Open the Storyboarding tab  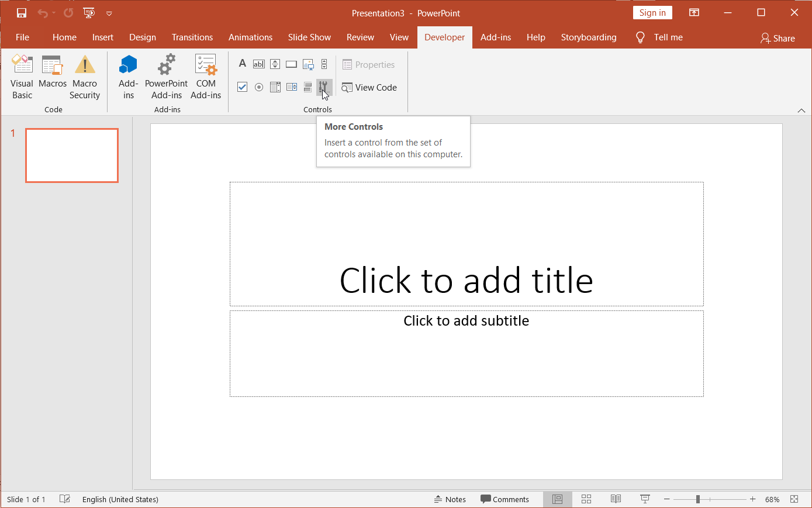click(x=589, y=37)
